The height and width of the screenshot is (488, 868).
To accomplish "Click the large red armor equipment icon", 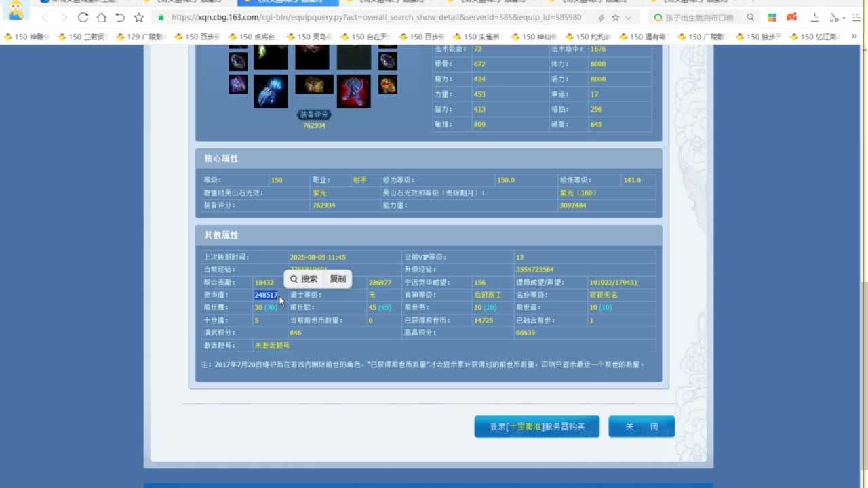I will click(354, 91).
